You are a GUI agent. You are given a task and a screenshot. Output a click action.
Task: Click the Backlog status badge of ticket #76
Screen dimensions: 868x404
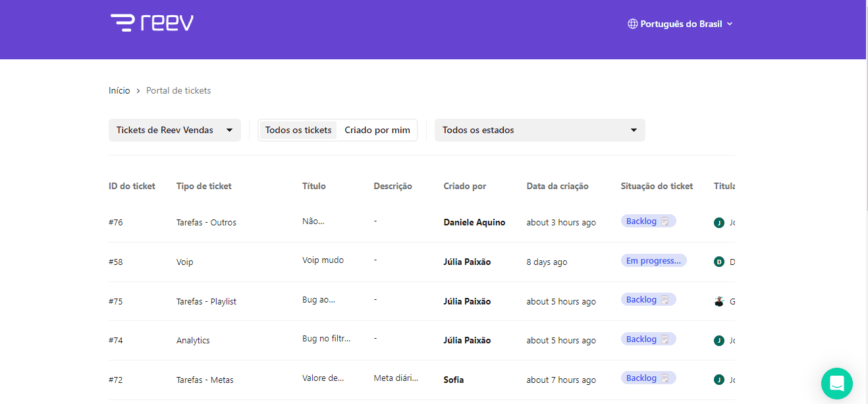click(649, 221)
